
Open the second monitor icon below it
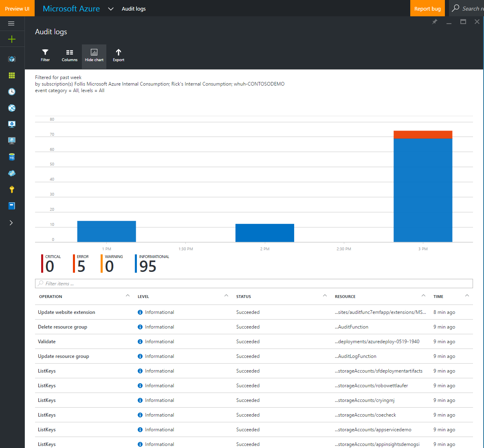[x=12, y=141]
